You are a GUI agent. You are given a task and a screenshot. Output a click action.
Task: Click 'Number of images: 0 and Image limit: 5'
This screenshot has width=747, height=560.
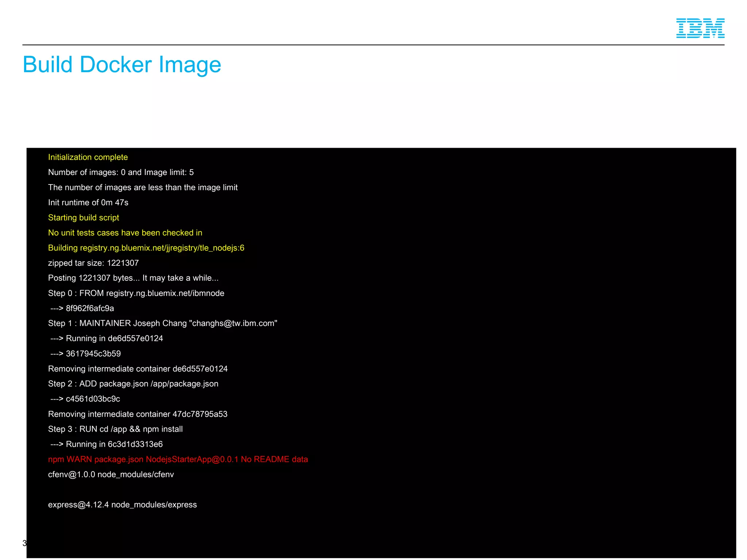pos(121,172)
